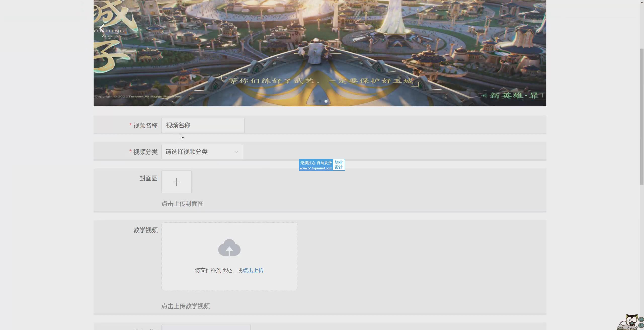Click the 点击上传 link in the dropzone
Image resolution: width=644 pixels, height=330 pixels.
pyautogui.click(x=253, y=270)
